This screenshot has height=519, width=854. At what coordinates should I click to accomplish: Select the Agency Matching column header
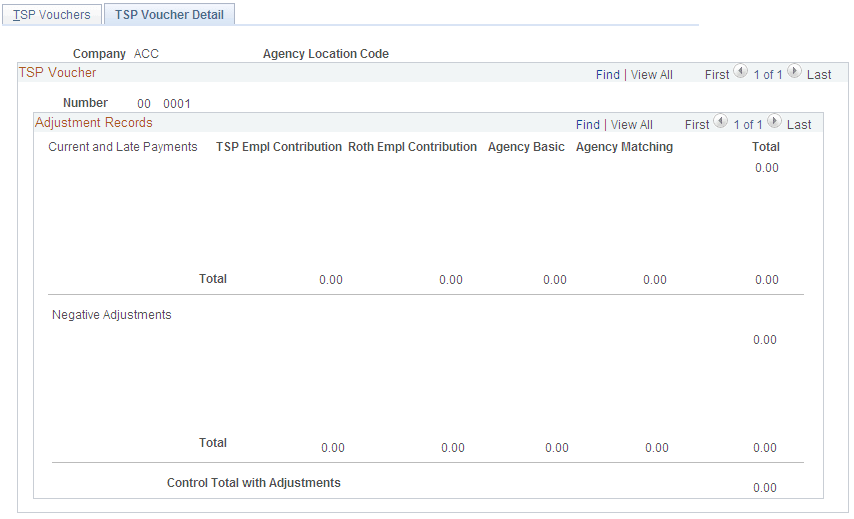pyautogui.click(x=624, y=147)
